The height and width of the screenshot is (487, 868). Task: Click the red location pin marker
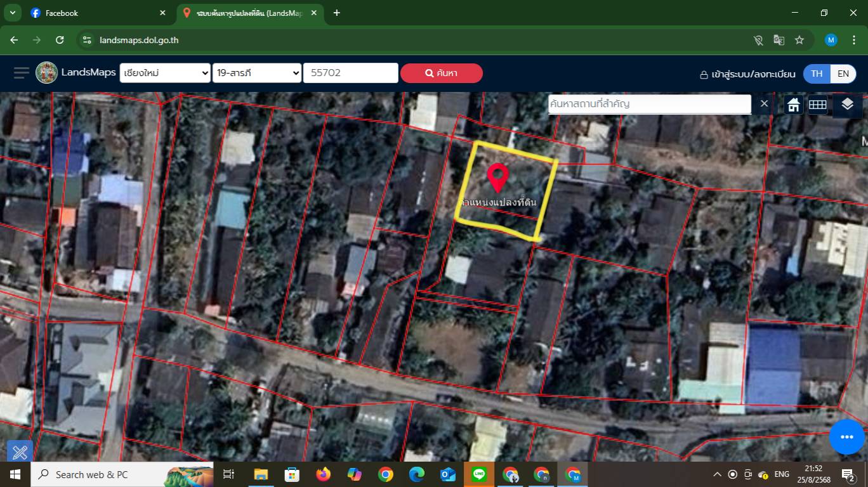497,177
